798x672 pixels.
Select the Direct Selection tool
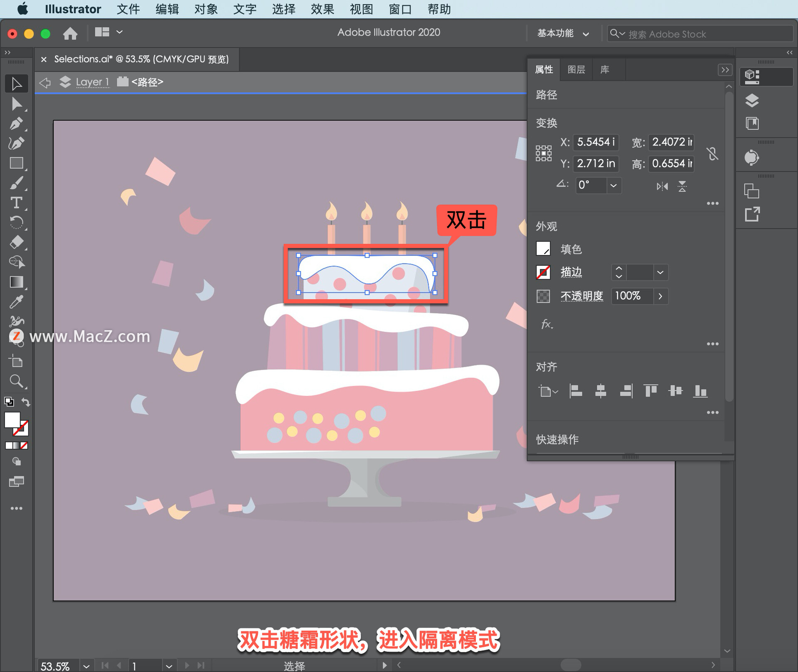(17, 104)
